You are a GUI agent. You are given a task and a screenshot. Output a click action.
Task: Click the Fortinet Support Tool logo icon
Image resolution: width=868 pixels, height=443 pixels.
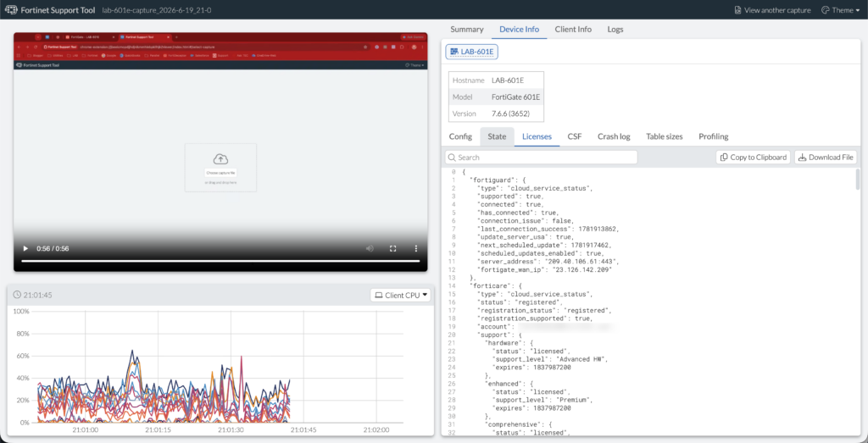point(11,10)
